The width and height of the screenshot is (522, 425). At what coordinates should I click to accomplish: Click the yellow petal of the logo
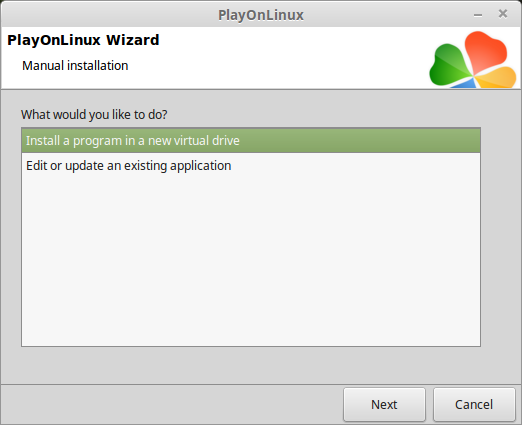498,77
